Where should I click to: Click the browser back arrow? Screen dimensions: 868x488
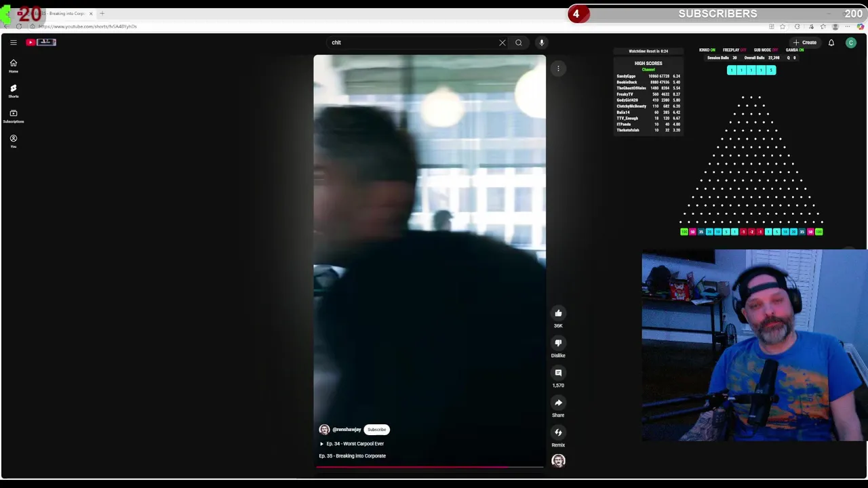click(7, 26)
